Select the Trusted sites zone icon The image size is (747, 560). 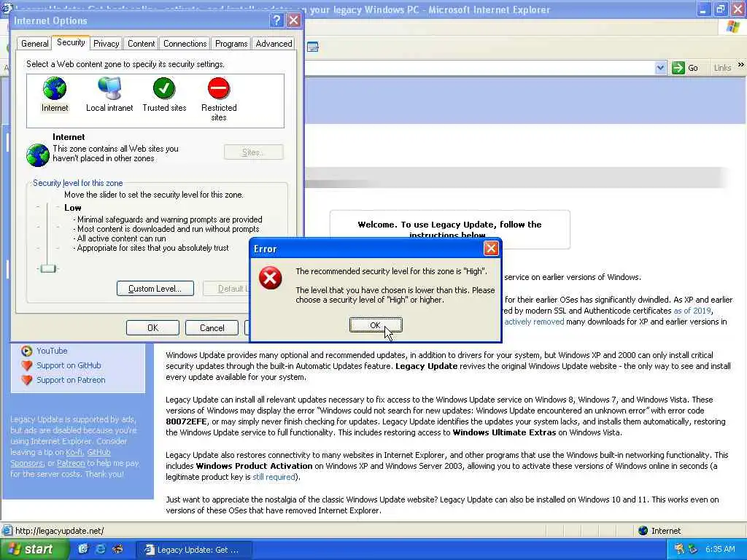(164, 96)
